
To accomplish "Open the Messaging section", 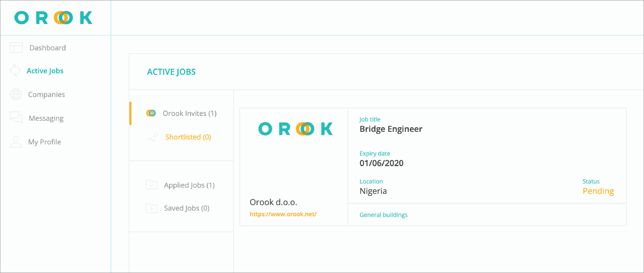I will [46, 118].
